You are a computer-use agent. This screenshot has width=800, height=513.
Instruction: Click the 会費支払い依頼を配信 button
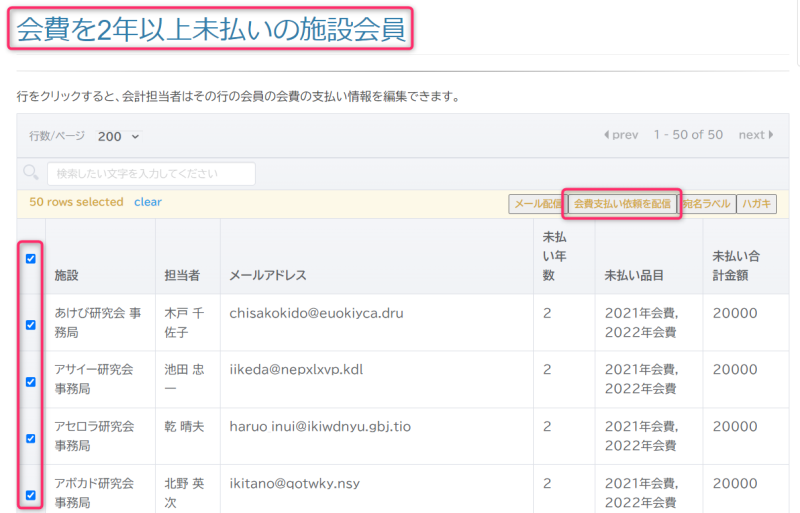(621, 204)
